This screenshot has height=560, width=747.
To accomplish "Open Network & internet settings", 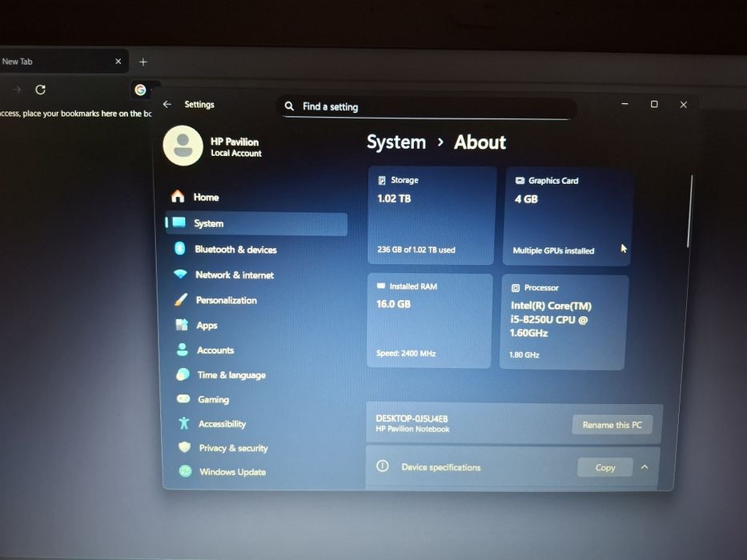I will pyautogui.click(x=257, y=274).
